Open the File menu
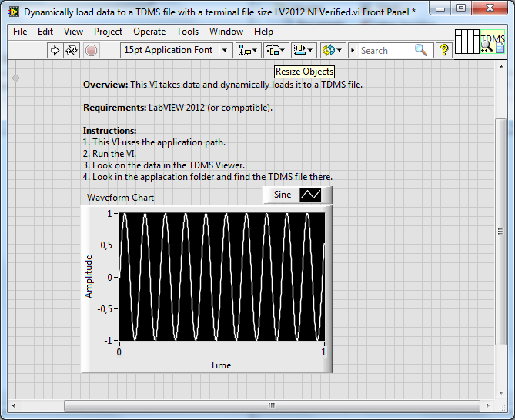Viewport: 515px width, 420px height. tap(20, 32)
